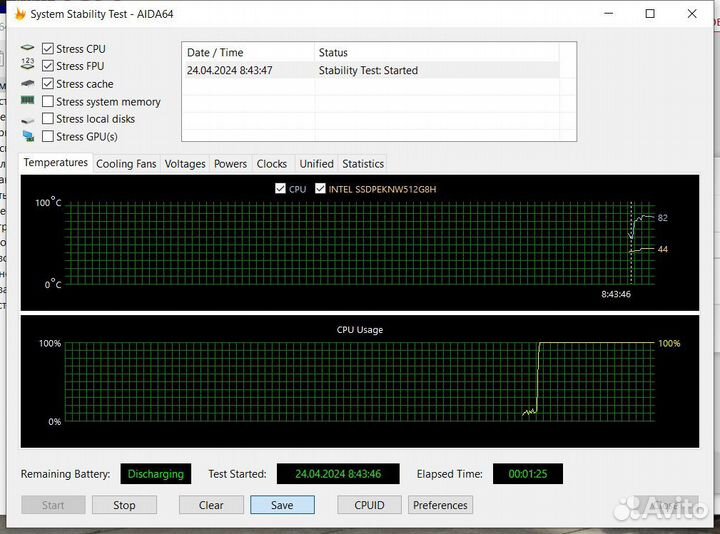Click the 82 temperature reading on graph
The height and width of the screenshot is (534, 720).
[663, 218]
